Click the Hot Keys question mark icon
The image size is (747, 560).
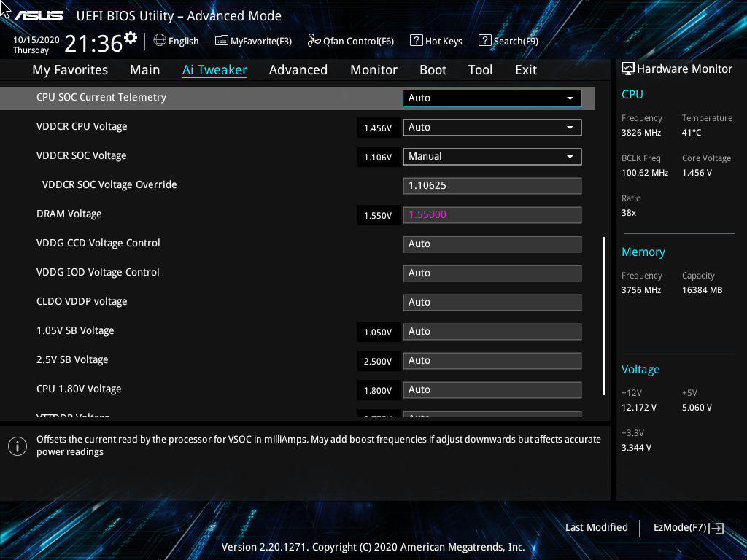(416, 41)
